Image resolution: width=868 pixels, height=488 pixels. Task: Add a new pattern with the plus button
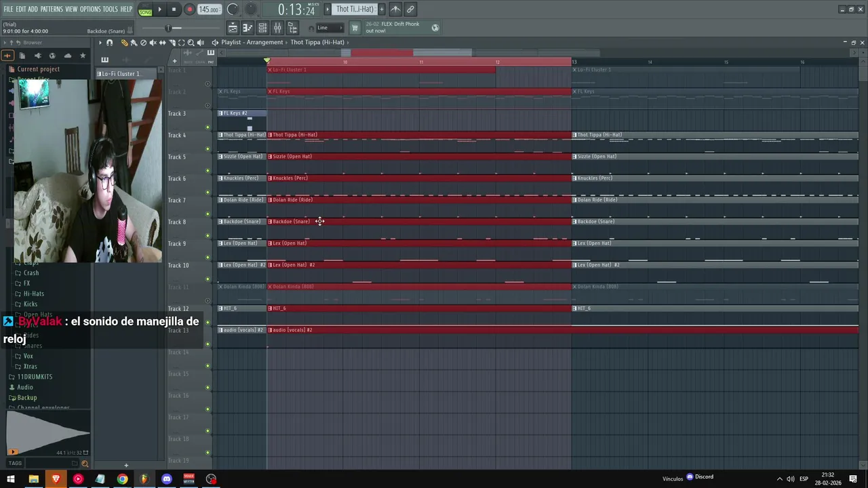point(381,9)
